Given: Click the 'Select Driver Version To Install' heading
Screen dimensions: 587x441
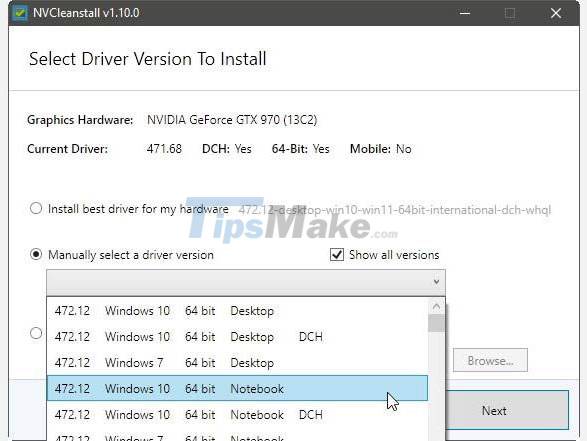Looking at the screenshot, I should [147, 59].
